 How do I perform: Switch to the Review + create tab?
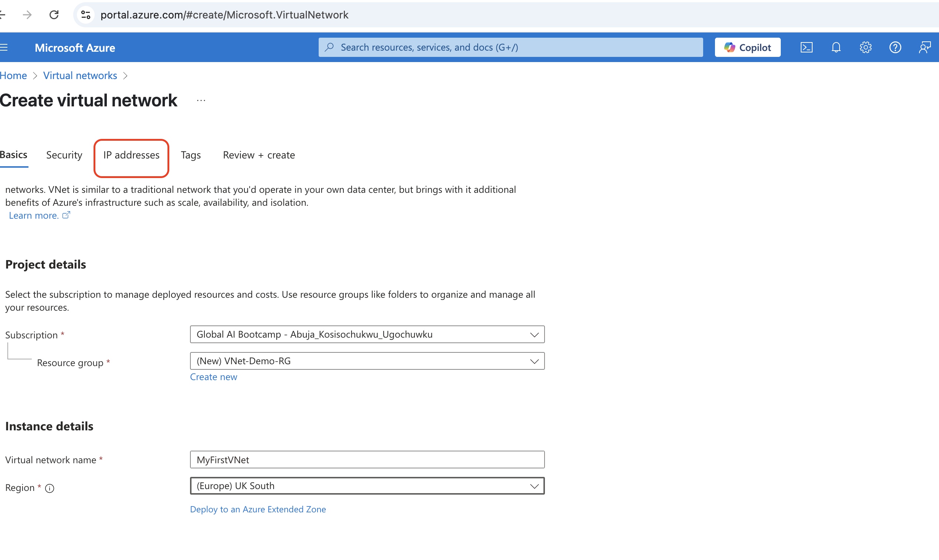coord(259,155)
